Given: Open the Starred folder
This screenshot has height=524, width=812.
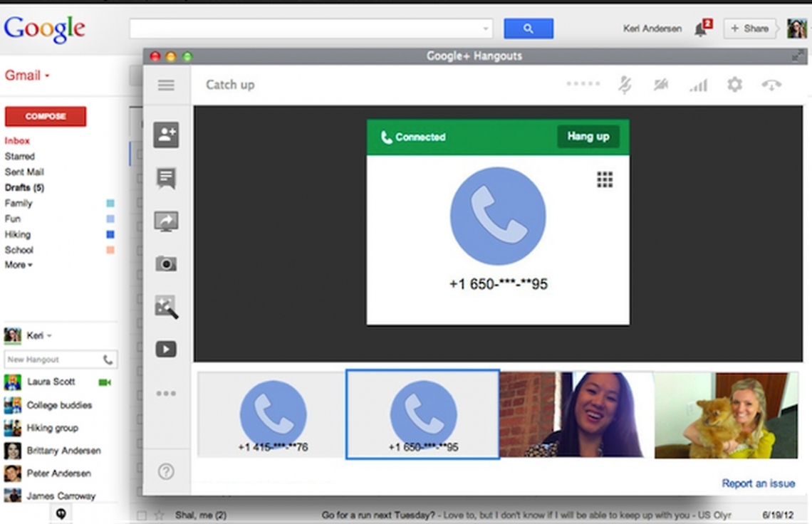Looking at the screenshot, I should 20,157.
